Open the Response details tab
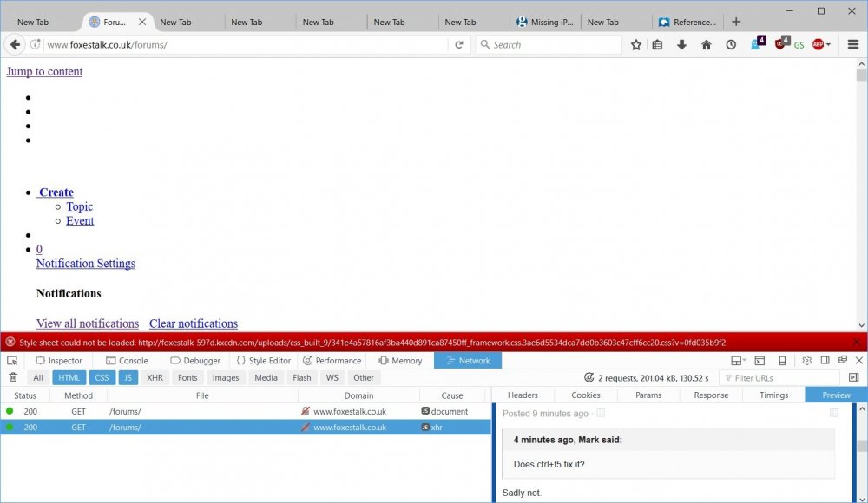Viewport: 868px width, 503px height. coord(712,395)
